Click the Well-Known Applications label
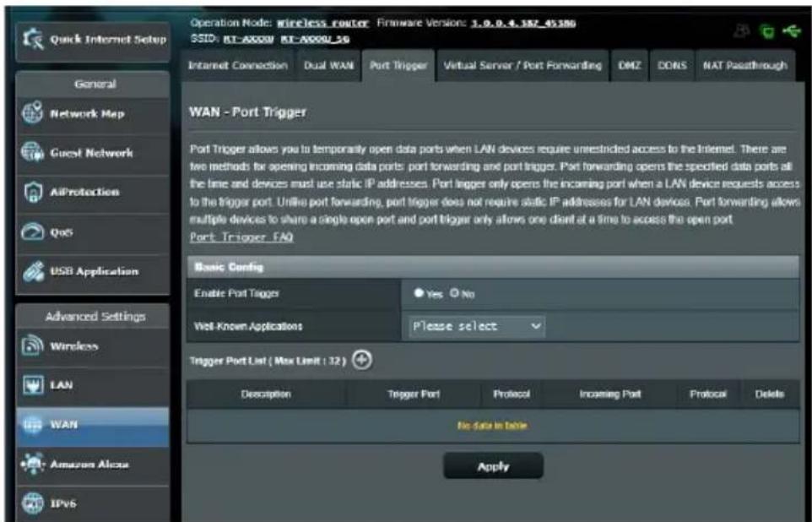 (247, 327)
